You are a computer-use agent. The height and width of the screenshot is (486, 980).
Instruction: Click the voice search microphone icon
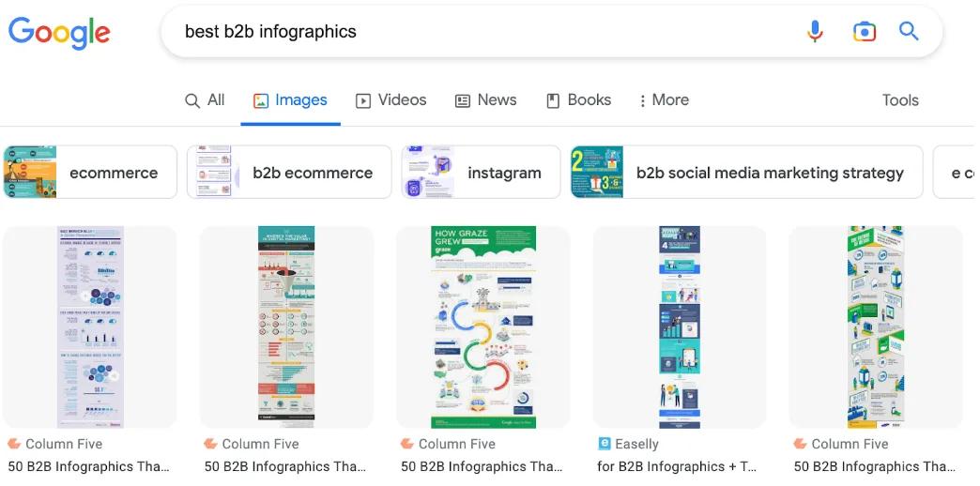pos(815,32)
